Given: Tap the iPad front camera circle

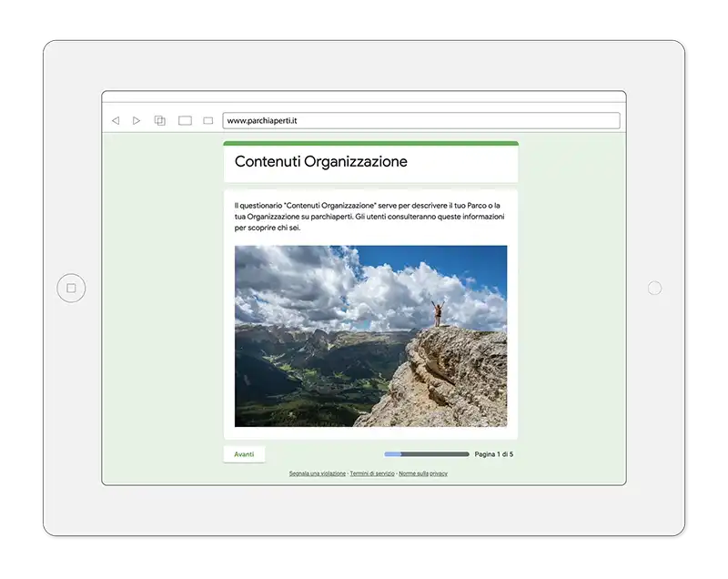Looking at the screenshot, I should 654,289.
